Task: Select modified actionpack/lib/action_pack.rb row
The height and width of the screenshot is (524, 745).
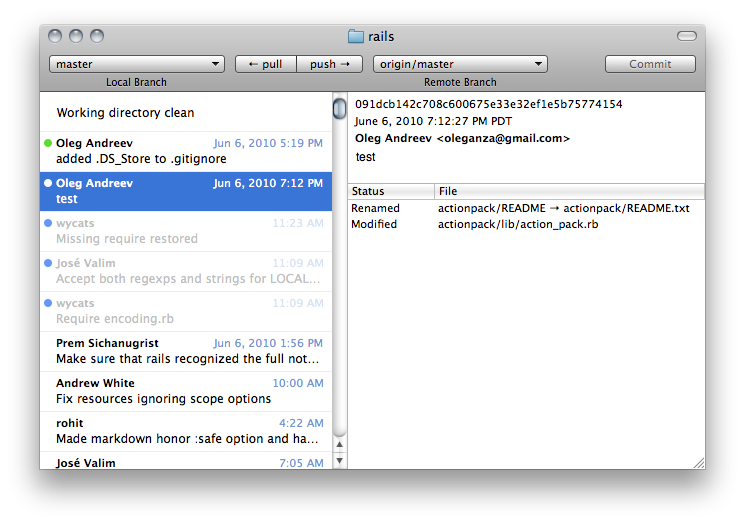Action: [x=526, y=224]
